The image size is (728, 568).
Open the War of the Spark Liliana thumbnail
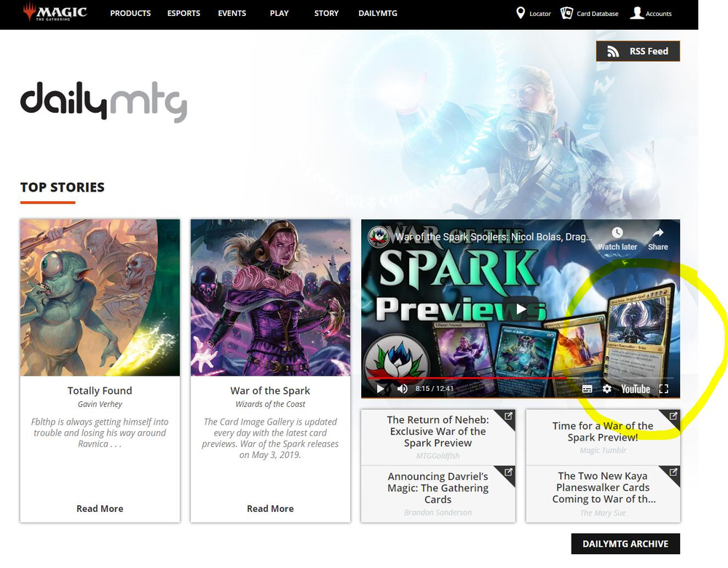270,297
